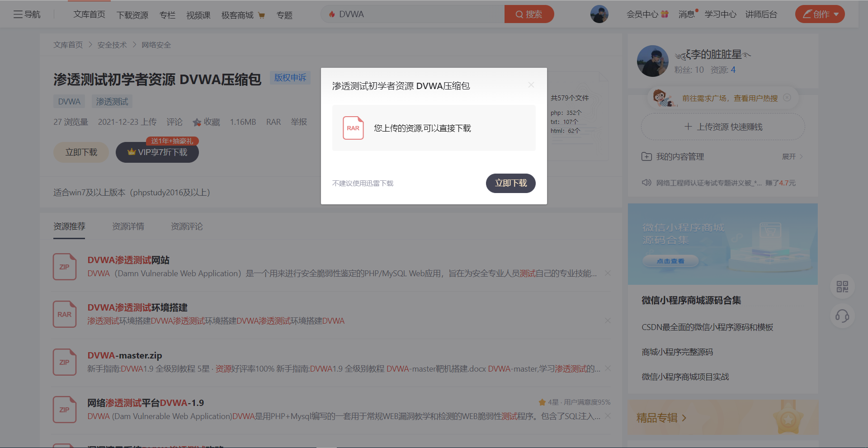Switch to the 资源详情 tab
The height and width of the screenshot is (448, 868).
coord(128,226)
